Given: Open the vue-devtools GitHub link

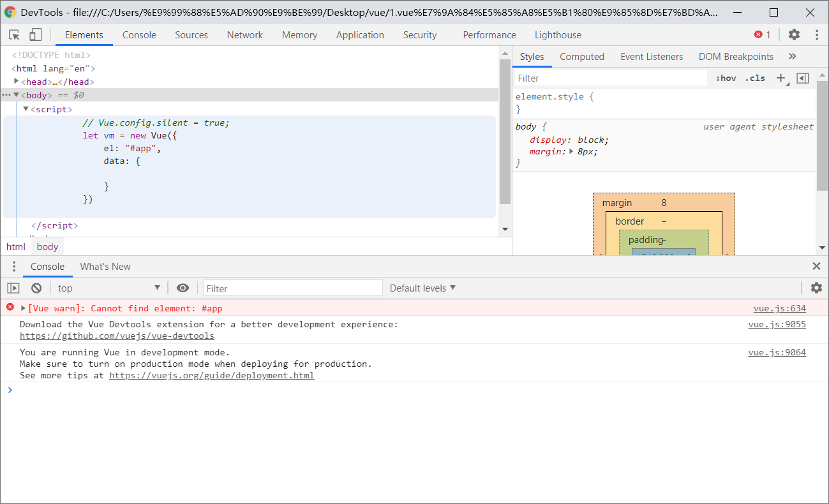Looking at the screenshot, I should point(117,336).
